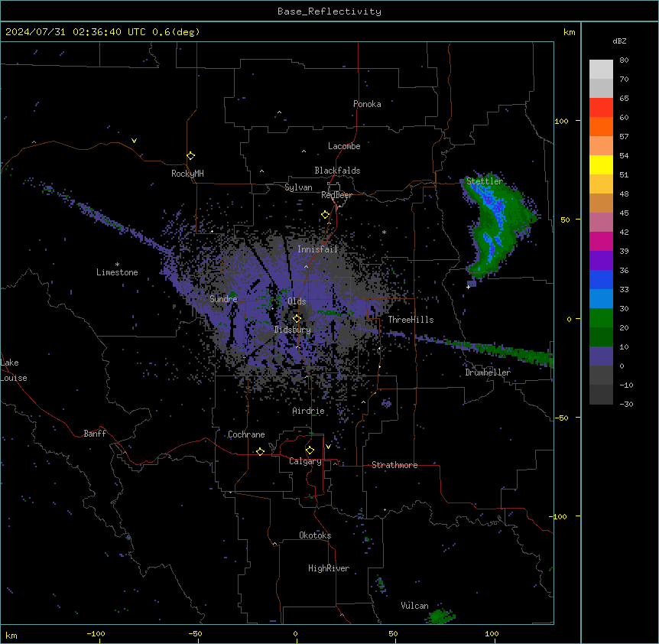The image size is (659, 644).
Task: Select the Okotoks label
Action: pyautogui.click(x=315, y=535)
